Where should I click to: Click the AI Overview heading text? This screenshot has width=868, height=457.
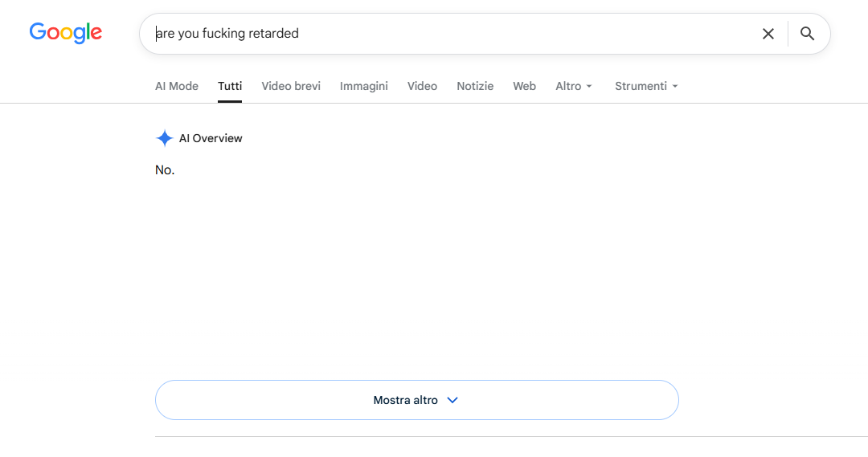tap(211, 138)
